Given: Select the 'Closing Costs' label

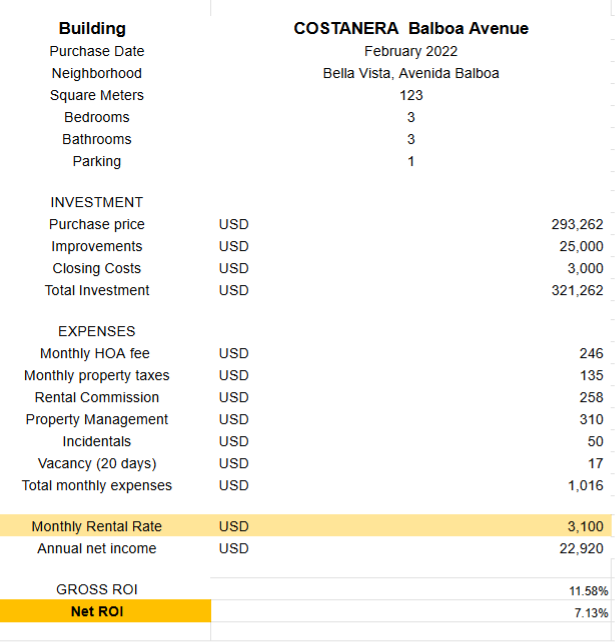Looking at the screenshot, I should pos(97,268).
